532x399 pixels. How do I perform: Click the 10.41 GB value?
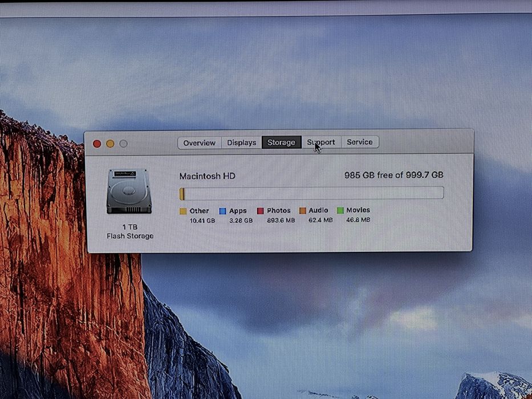pyautogui.click(x=202, y=221)
